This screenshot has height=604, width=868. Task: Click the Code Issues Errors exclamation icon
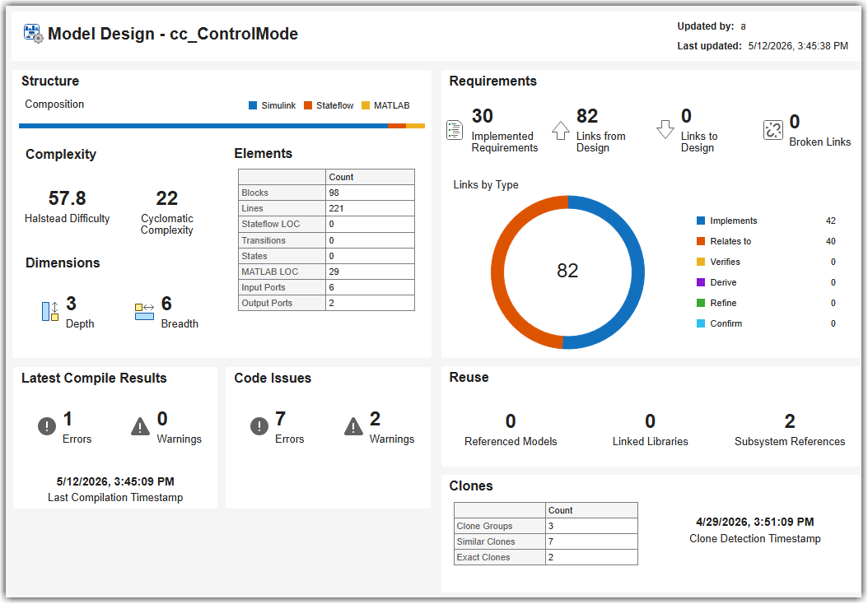[x=259, y=426]
